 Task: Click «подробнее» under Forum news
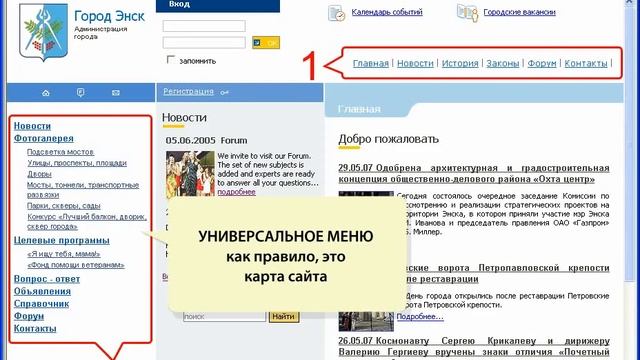click(236, 192)
